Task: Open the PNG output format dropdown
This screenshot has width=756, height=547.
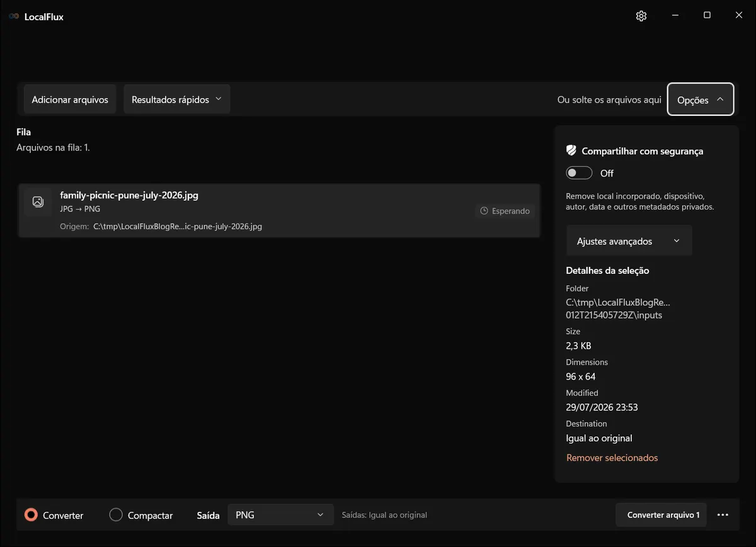Action: click(x=280, y=515)
